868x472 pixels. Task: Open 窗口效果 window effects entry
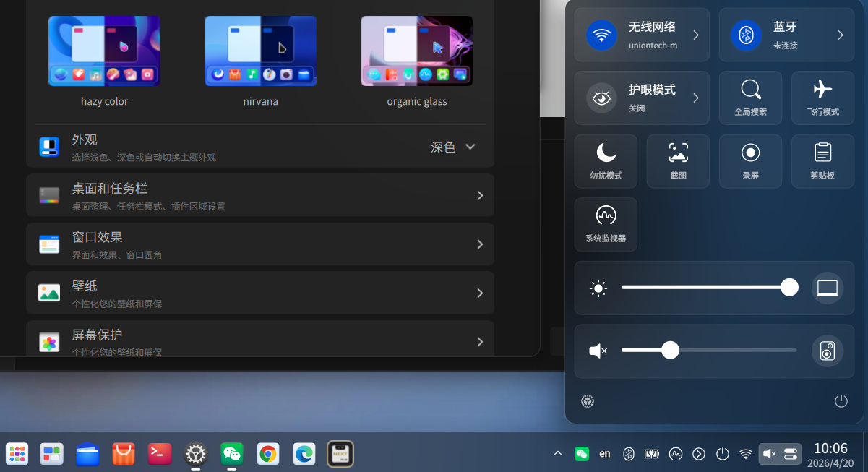(260, 244)
